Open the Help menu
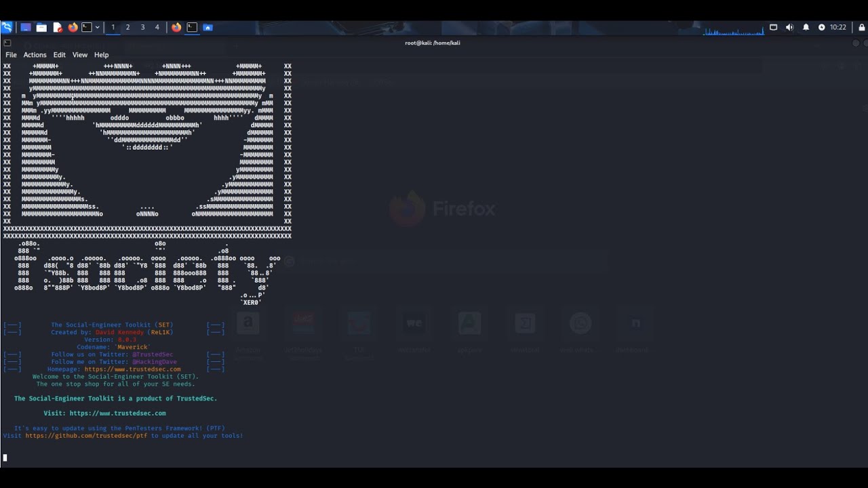Viewport: 868px width, 488px height. 101,55
